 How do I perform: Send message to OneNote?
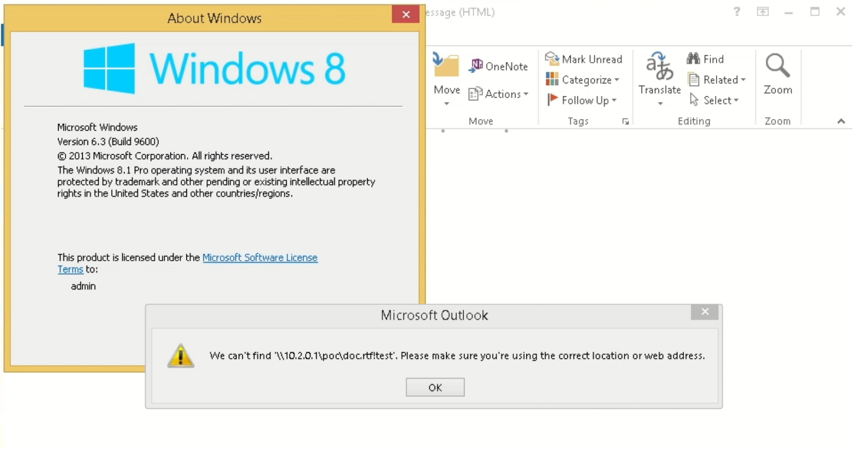(x=498, y=66)
